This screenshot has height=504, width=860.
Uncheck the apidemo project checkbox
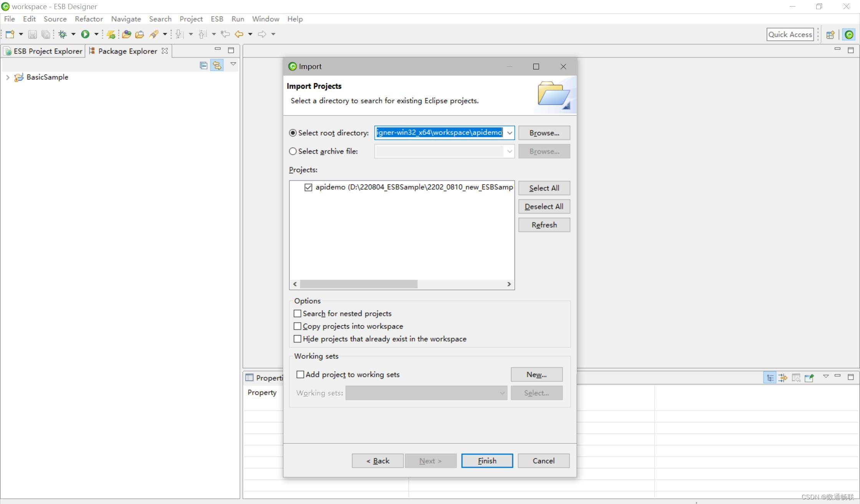coord(308,187)
